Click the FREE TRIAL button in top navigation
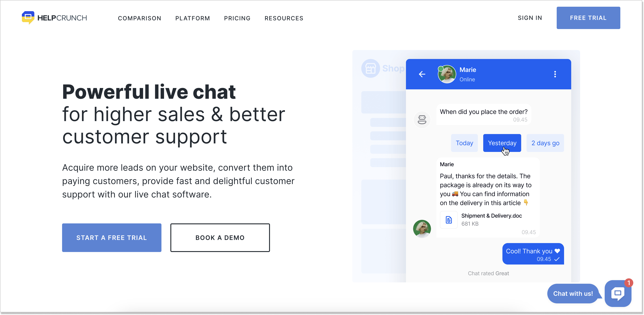Viewport: 644px width, 315px height. (x=588, y=18)
